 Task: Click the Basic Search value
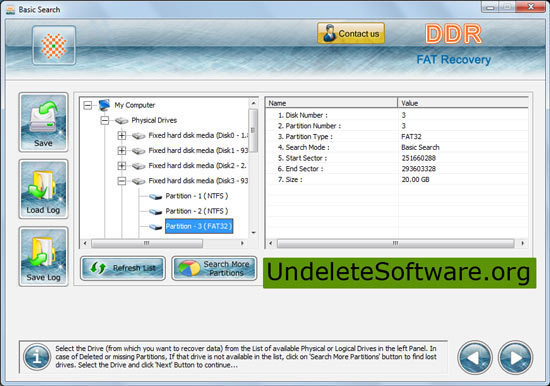click(420, 147)
